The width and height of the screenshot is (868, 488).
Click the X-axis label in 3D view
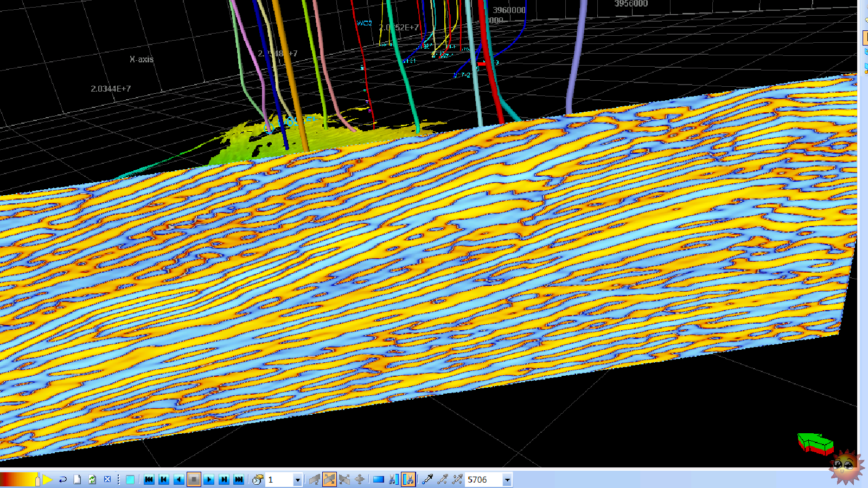click(x=142, y=59)
